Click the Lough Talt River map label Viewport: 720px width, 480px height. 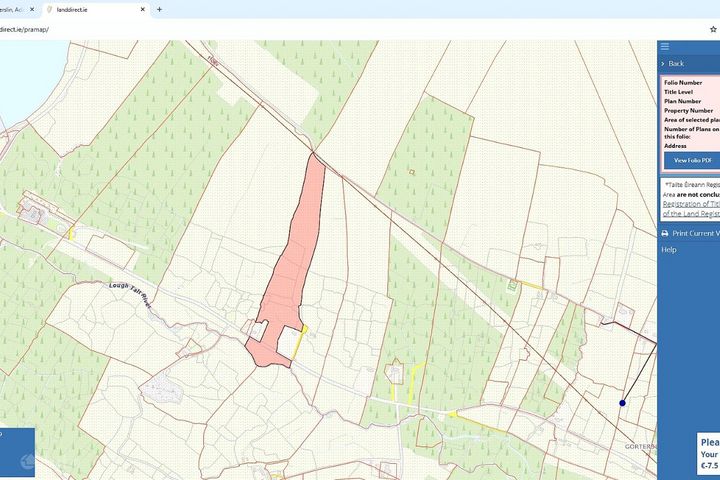tap(130, 295)
